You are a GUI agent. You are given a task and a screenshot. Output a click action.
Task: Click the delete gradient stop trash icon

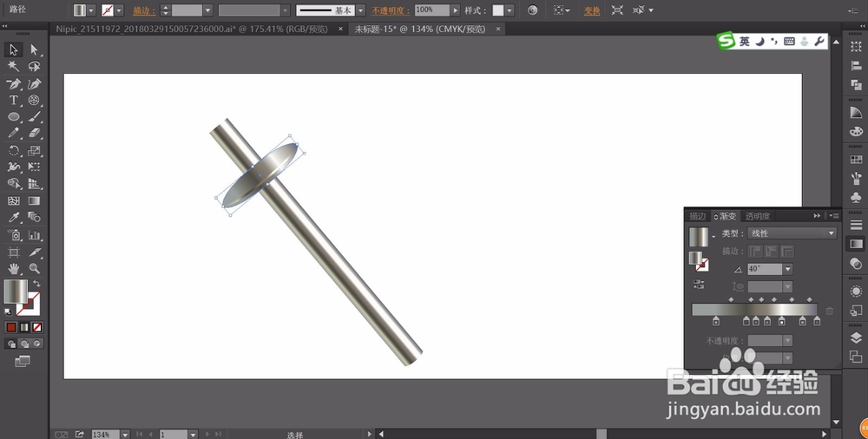pyautogui.click(x=829, y=311)
